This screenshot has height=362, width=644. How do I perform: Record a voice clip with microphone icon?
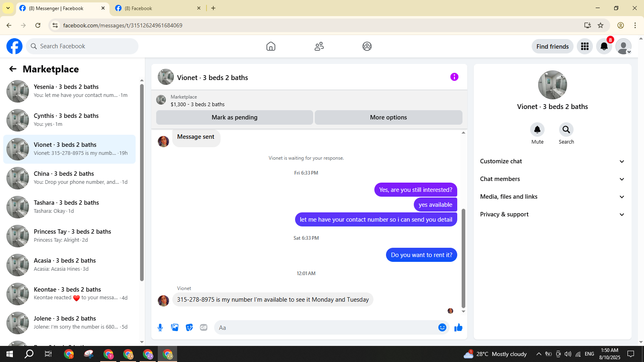[x=160, y=327]
